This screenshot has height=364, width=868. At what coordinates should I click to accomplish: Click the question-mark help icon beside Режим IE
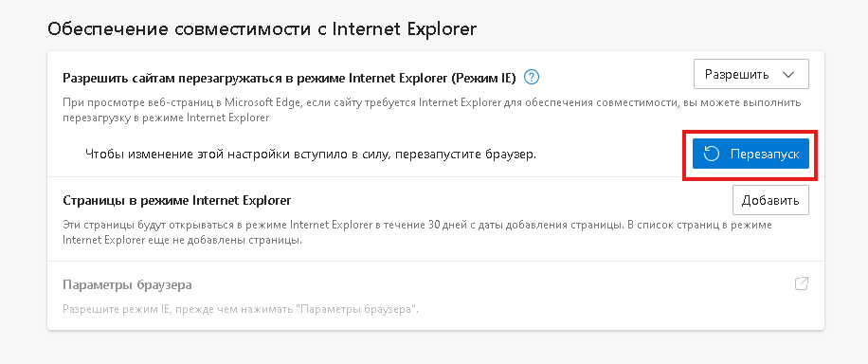point(532,77)
